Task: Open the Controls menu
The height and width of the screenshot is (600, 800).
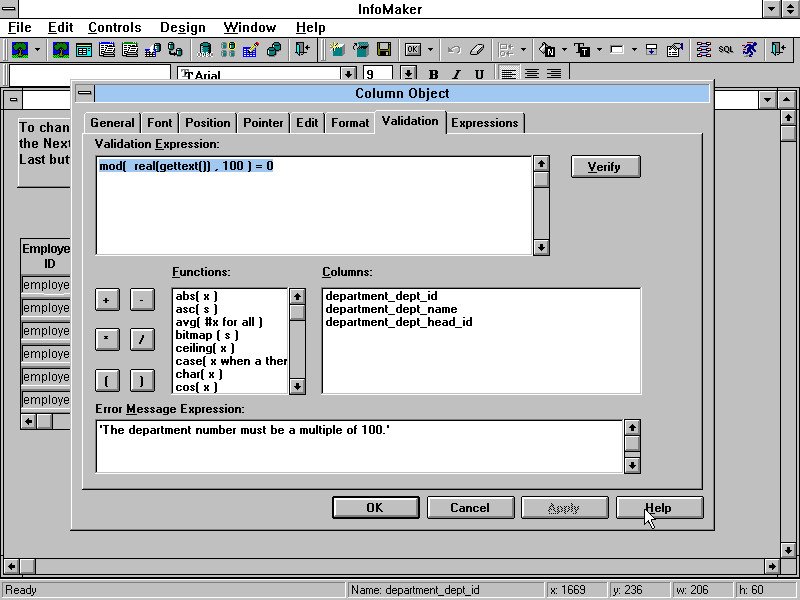Action: click(x=115, y=28)
